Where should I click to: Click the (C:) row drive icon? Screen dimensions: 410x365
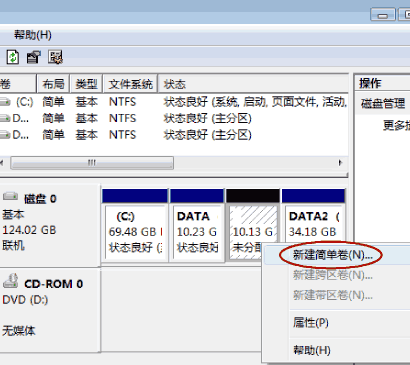click(5, 101)
